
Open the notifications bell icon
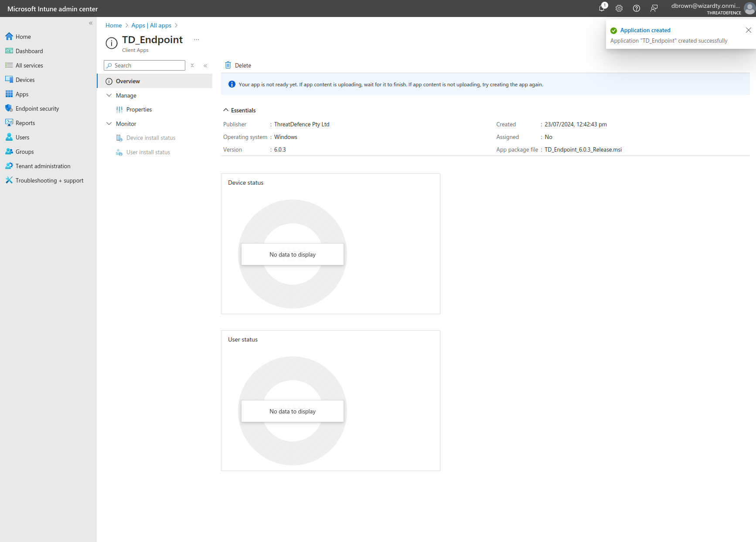coord(602,8)
